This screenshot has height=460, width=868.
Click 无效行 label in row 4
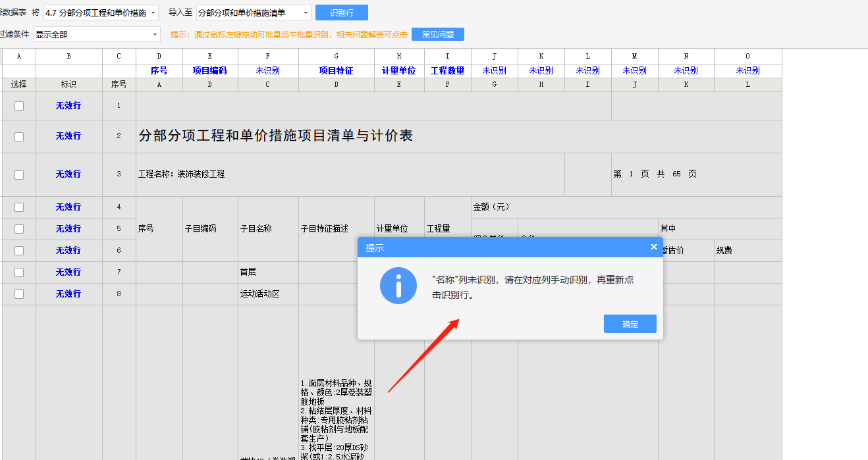click(x=68, y=207)
